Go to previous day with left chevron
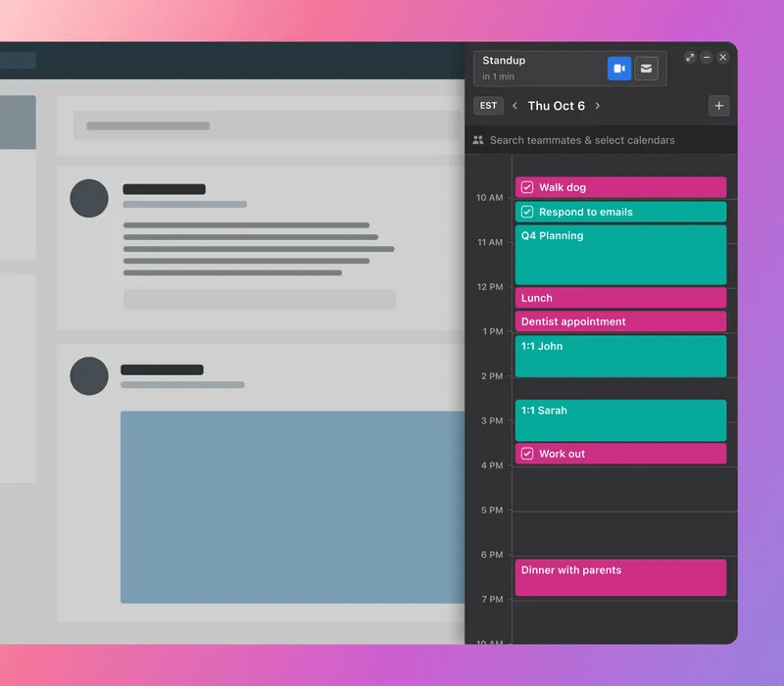784x686 pixels. 515,106
